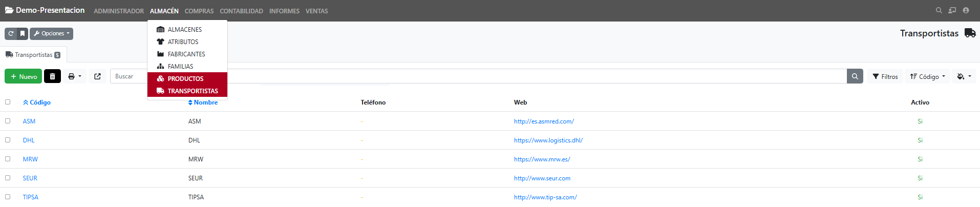Image resolution: width=980 pixels, height=207 pixels.
Task: Click the magnifier button beside the Buscar field
Action: point(855,76)
